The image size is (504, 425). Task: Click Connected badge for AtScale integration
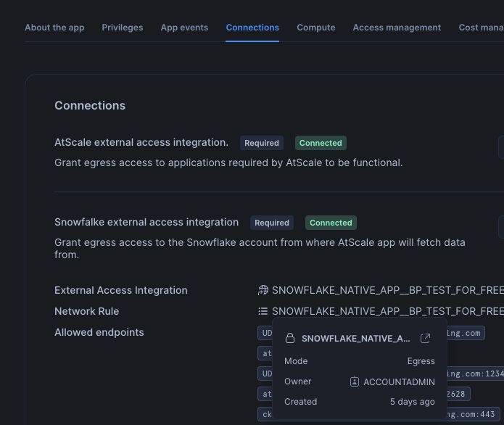point(321,143)
